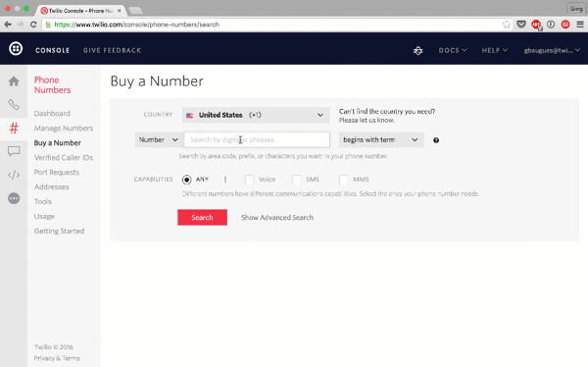
Task: Open a new browser tab
Action: pos(135,11)
